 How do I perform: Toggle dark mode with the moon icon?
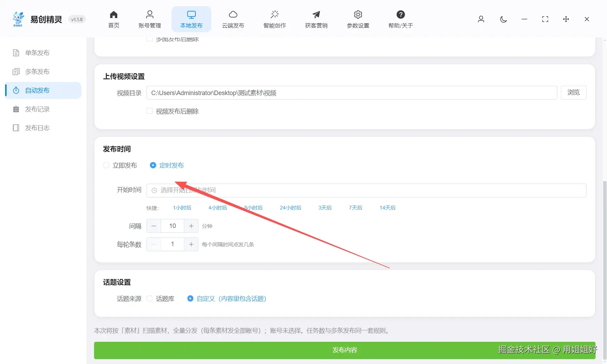[503, 19]
